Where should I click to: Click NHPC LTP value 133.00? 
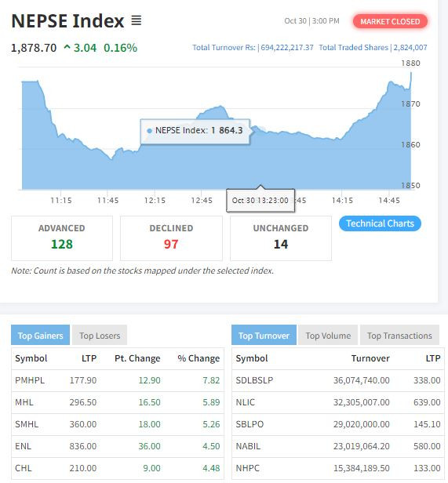point(427,468)
